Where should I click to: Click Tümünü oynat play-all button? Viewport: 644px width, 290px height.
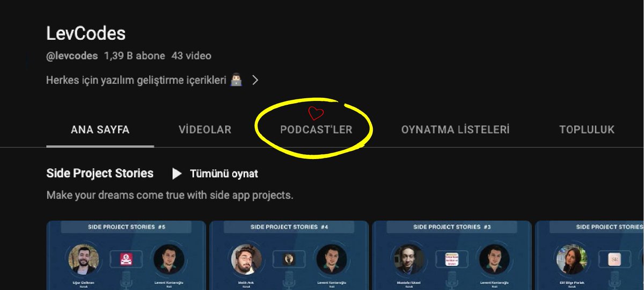(215, 173)
